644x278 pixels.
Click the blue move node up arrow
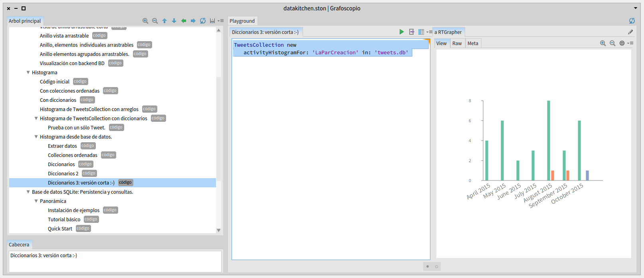(164, 21)
